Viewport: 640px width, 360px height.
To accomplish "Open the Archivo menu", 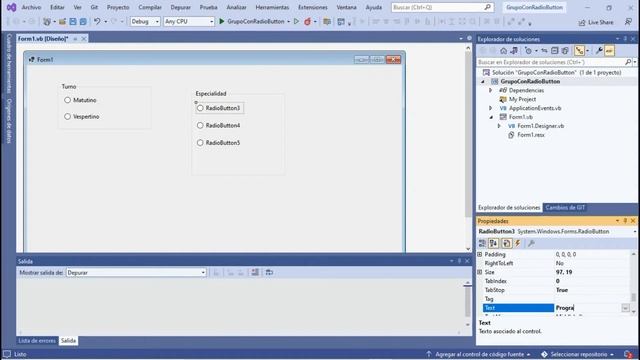I will tap(31, 7).
